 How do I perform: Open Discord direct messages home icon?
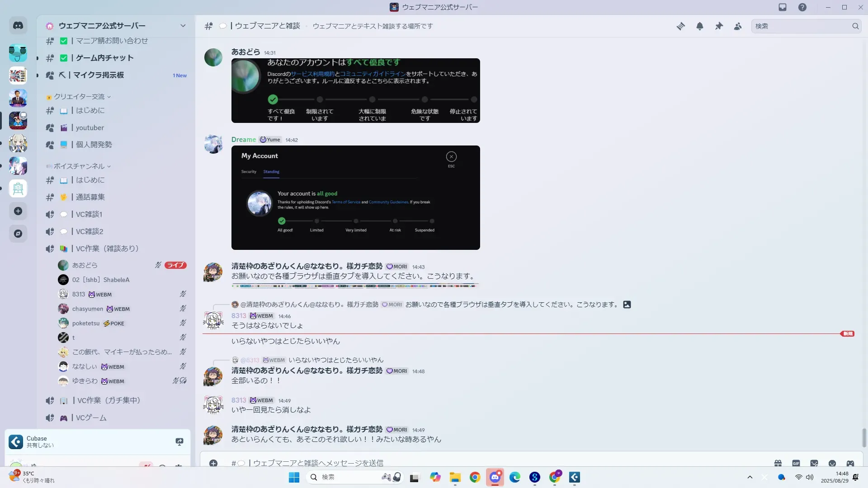coord(18,26)
